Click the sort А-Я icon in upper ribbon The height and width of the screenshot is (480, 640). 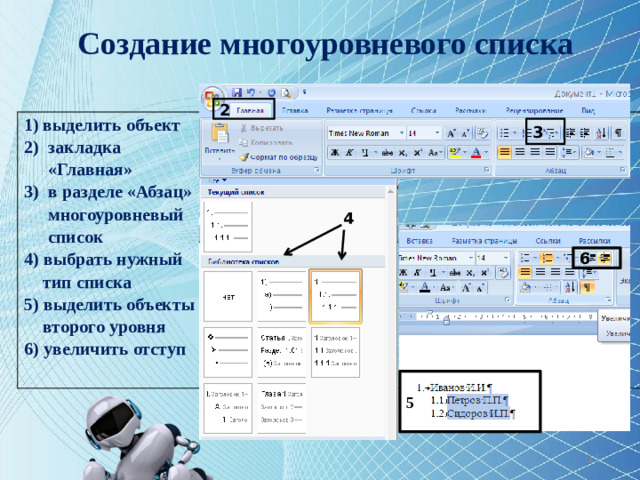pos(601,133)
